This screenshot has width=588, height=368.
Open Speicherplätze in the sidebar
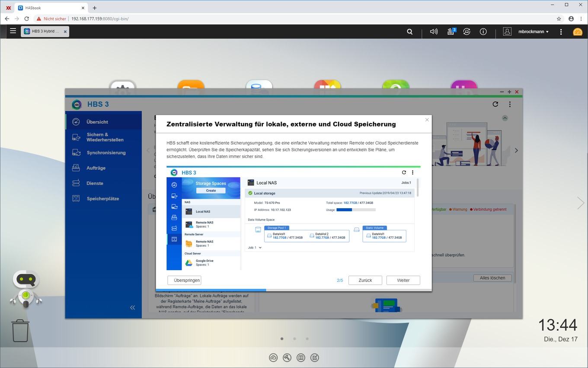tap(104, 199)
